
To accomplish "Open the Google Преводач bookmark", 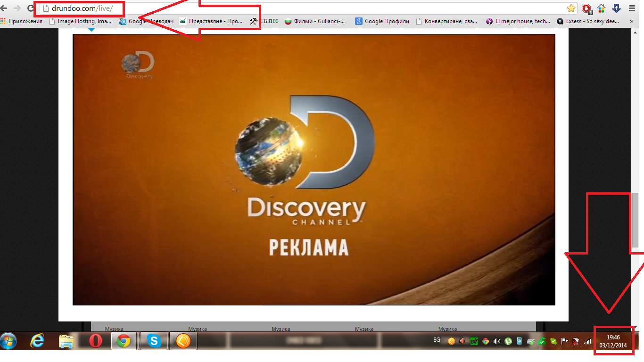I will (x=147, y=21).
